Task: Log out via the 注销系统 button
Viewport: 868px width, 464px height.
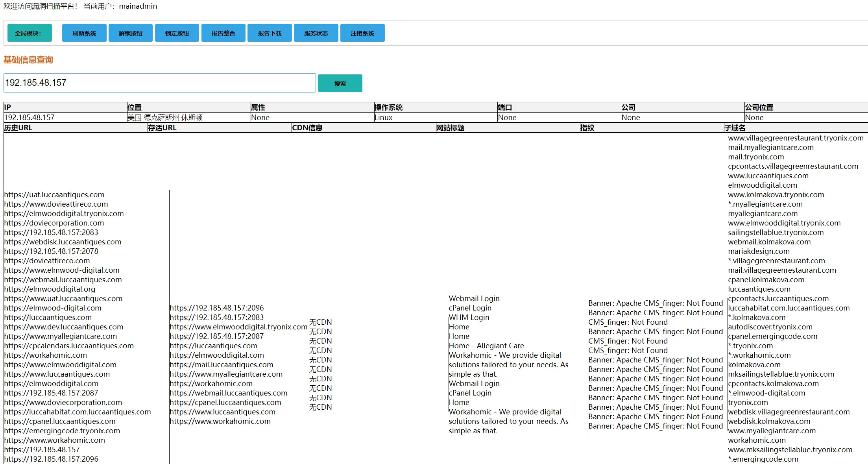Action: click(362, 33)
